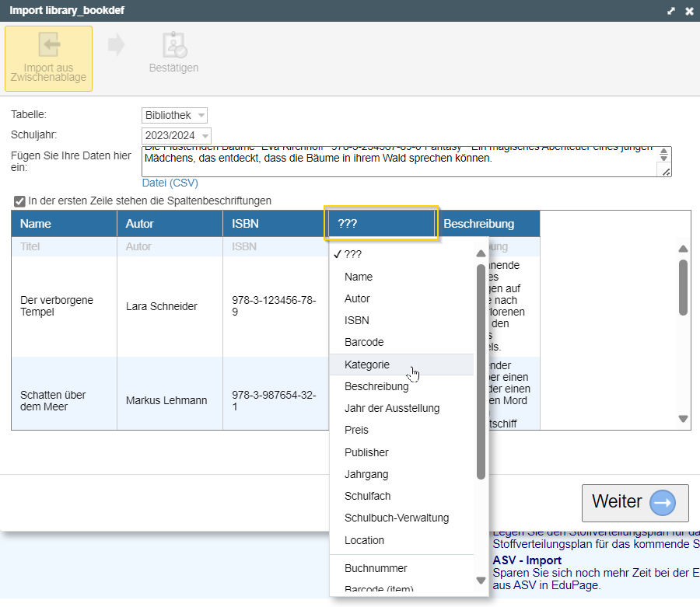Viewport: 700px width, 607px height.
Task: Select the checked ??? option in list
Action: 401,255
